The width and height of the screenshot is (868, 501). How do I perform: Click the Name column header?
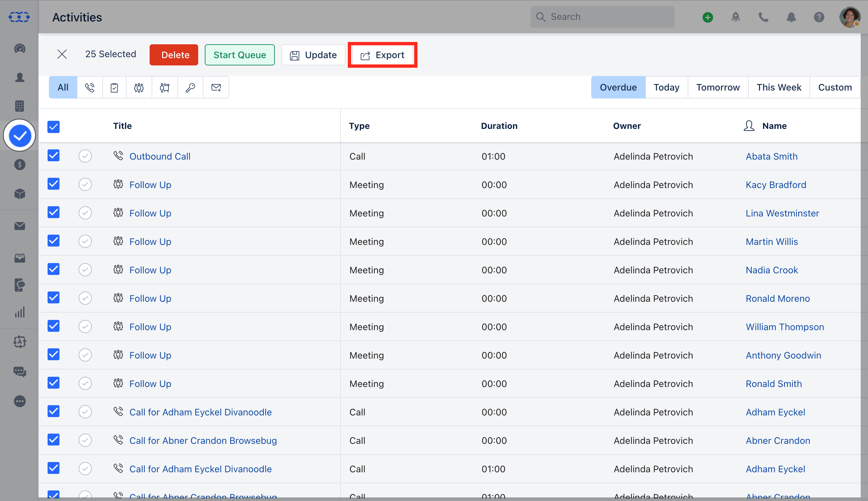[x=774, y=126]
